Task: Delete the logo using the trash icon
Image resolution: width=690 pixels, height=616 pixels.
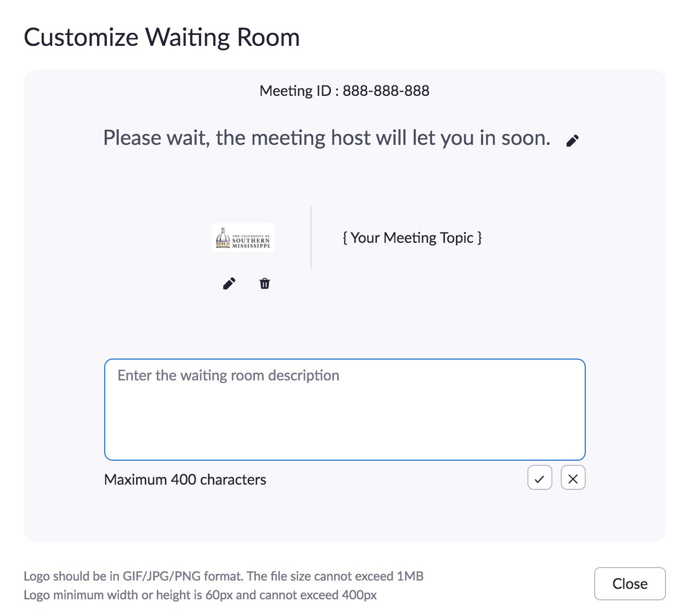Action: 265,284
